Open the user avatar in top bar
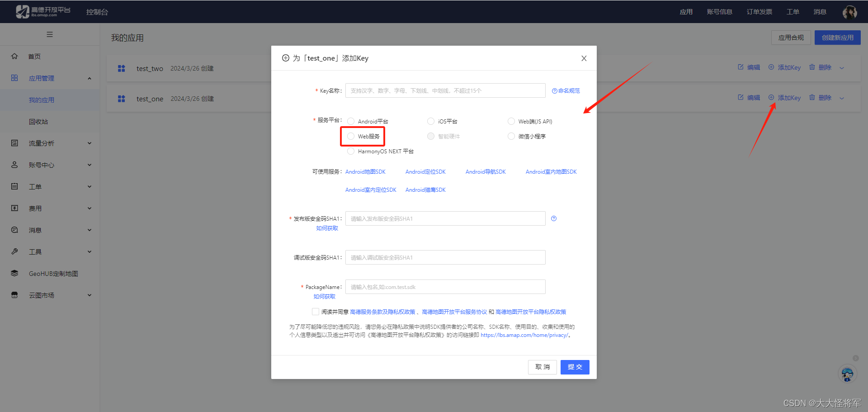The height and width of the screenshot is (412, 868). click(x=850, y=12)
